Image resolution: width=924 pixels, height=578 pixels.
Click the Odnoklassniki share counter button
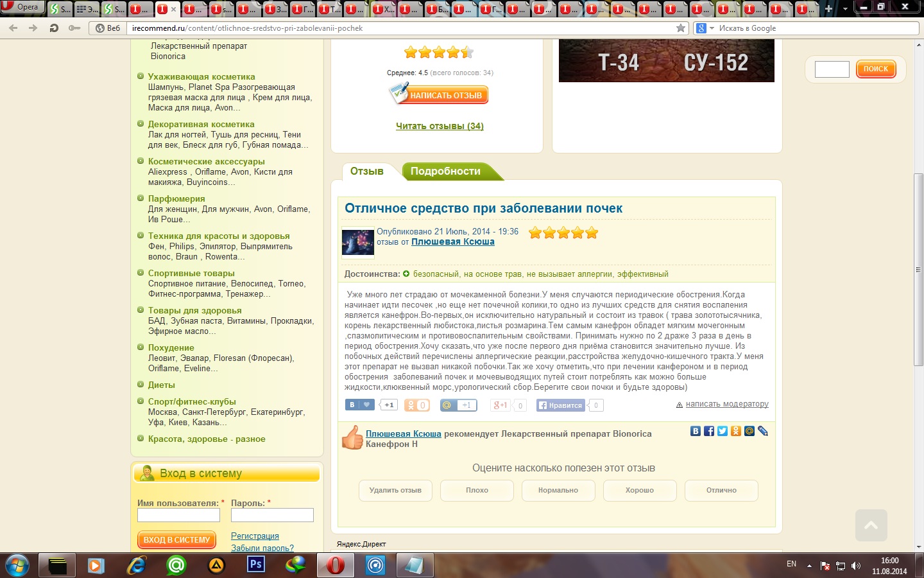point(416,405)
